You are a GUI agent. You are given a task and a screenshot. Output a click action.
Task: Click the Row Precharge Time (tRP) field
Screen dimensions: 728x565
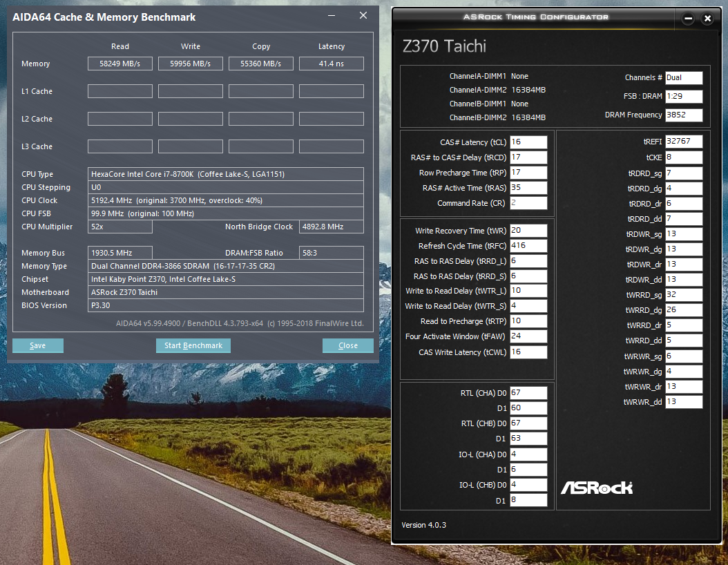pyautogui.click(x=528, y=173)
